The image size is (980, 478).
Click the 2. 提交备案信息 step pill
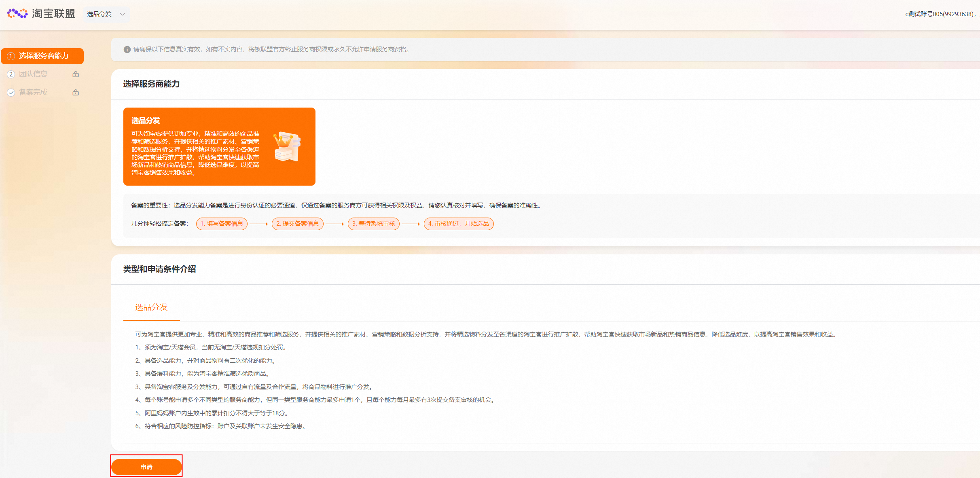(x=298, y=224)
